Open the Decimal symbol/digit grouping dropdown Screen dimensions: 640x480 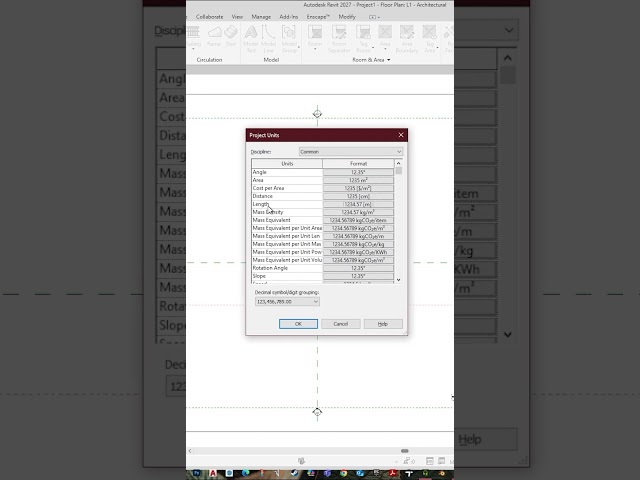pyautogui.click(x=287, y=302)
